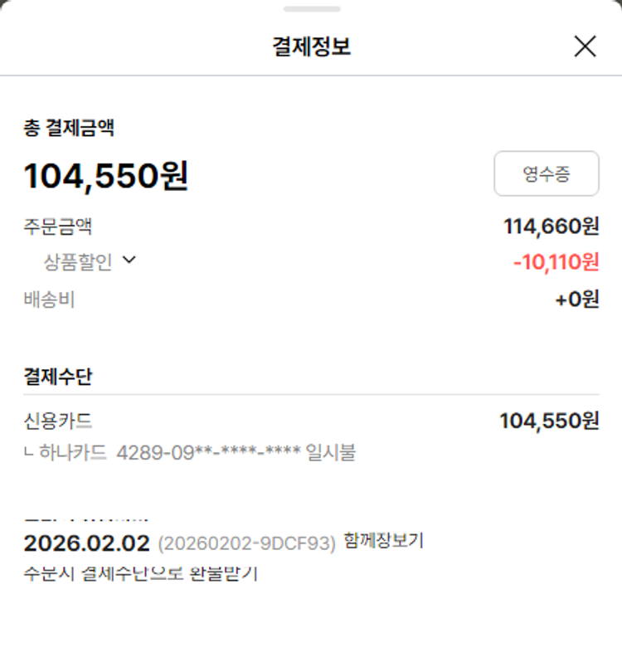Click the red -10,110원 discount amount
The height and width of the screenshot is (672, 622).
(556, 262)
